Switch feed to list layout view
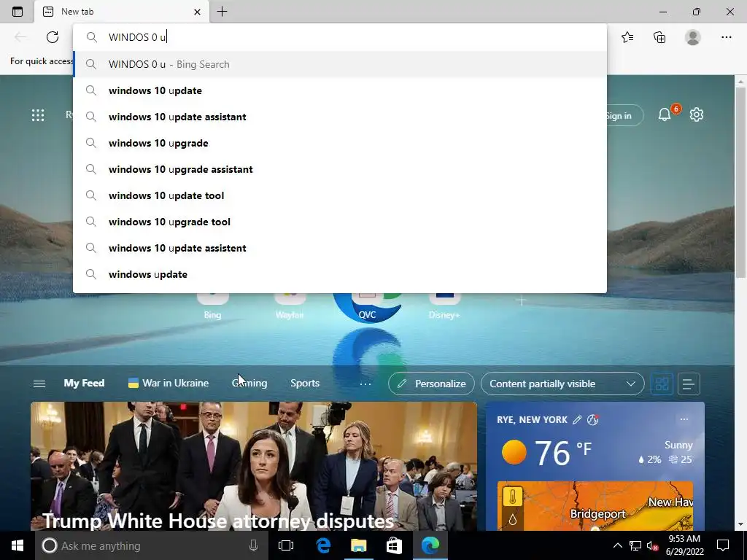This screenshot has height=560, width=747. pyautogui.click(x=689, y=384)
